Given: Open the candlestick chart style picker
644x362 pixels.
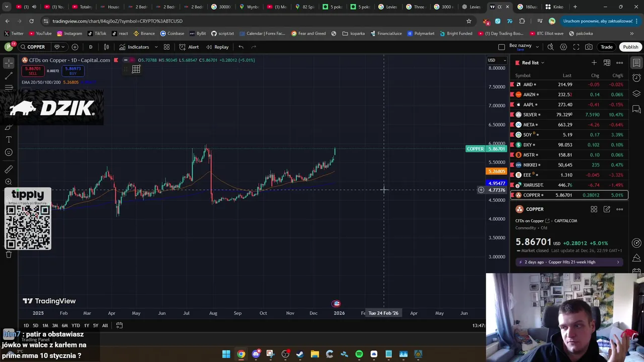Looking at the screenshot, I should tap(107, 47).
